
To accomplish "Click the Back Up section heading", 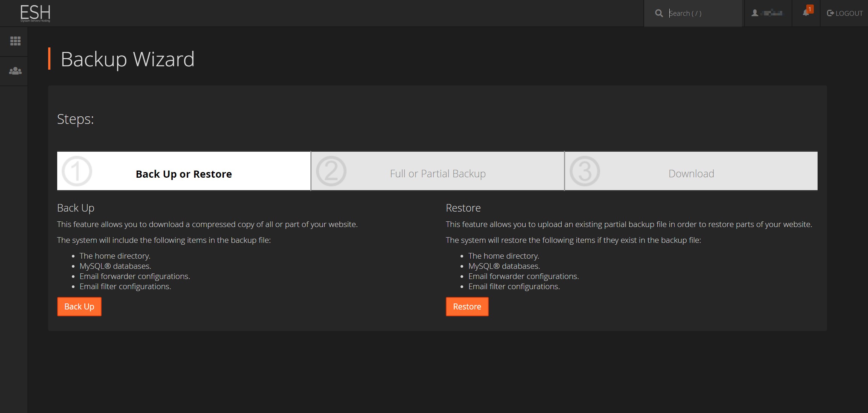I will (x=76, y=208).
